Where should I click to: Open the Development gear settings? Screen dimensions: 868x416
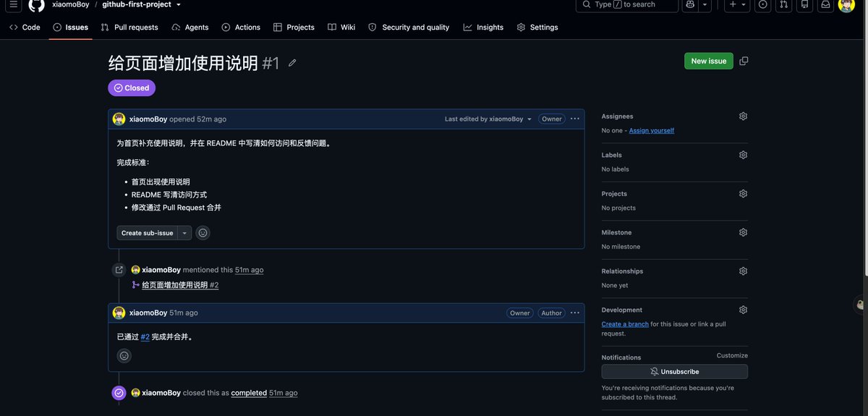coord(743,310)
